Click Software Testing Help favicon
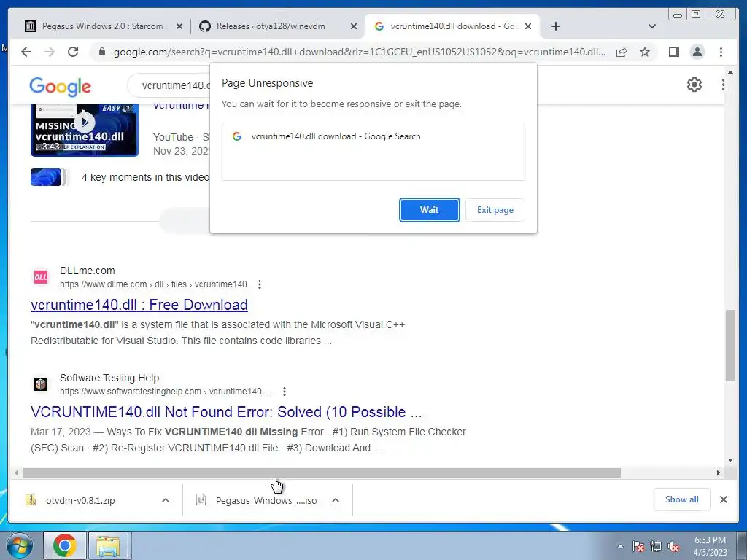The height and width of the screenshot is (560, 747). pyautogui.click(x=41, y=384)
